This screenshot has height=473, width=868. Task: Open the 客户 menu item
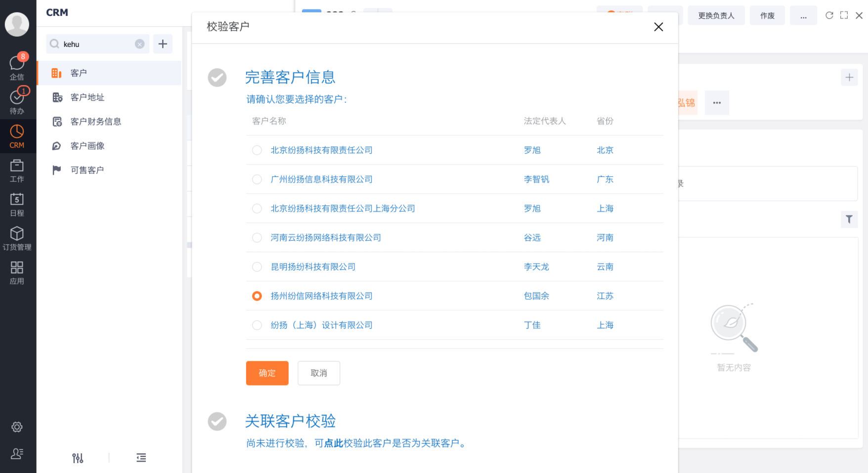[x=110, y=73]
